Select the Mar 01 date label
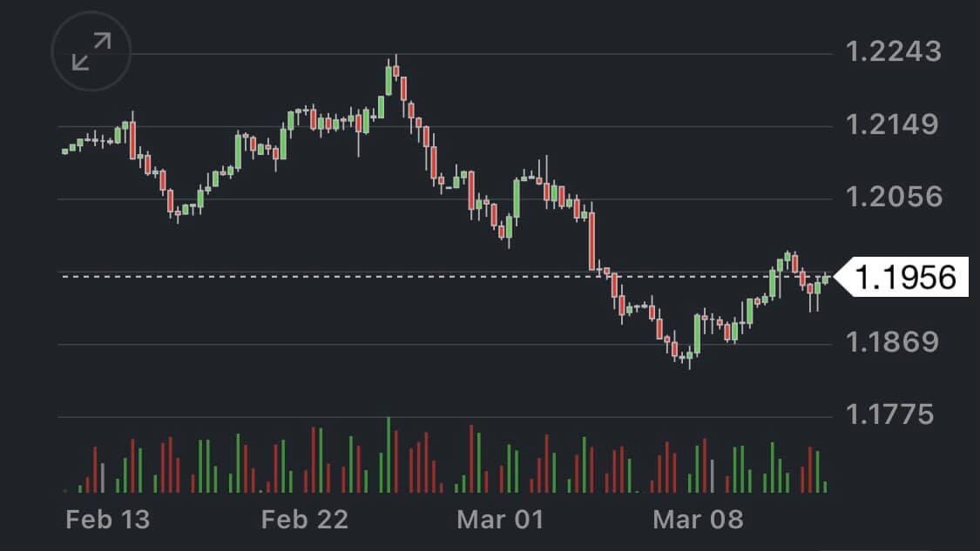 500,521
